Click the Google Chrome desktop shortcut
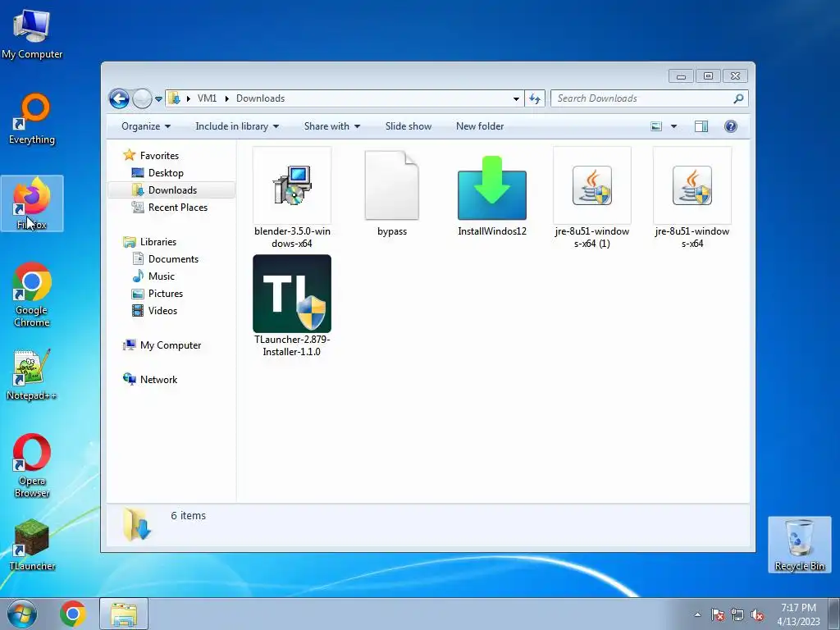 point(32,294)
